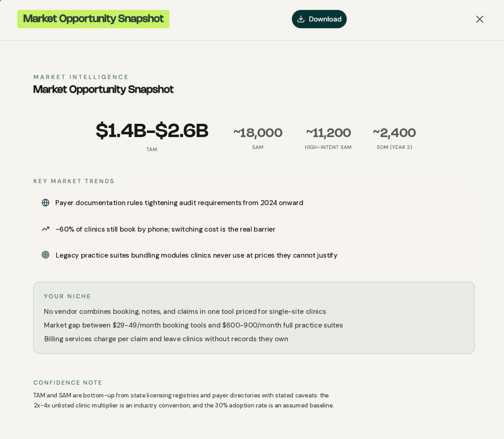Click the market gap pricing line
504x439 pixels.
click(x=193, y=325)
